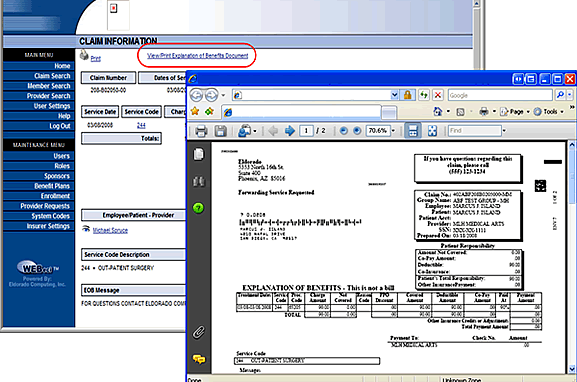Open the Find options dropdown arrow
Viewport: 577px width, 382px height.
504,131
